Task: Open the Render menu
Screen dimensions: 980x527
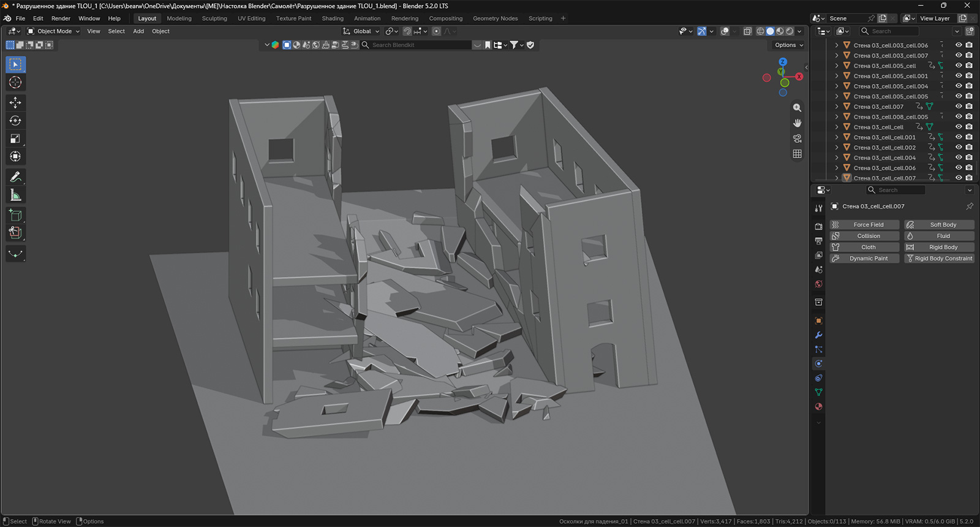Action: coord(61,18)
